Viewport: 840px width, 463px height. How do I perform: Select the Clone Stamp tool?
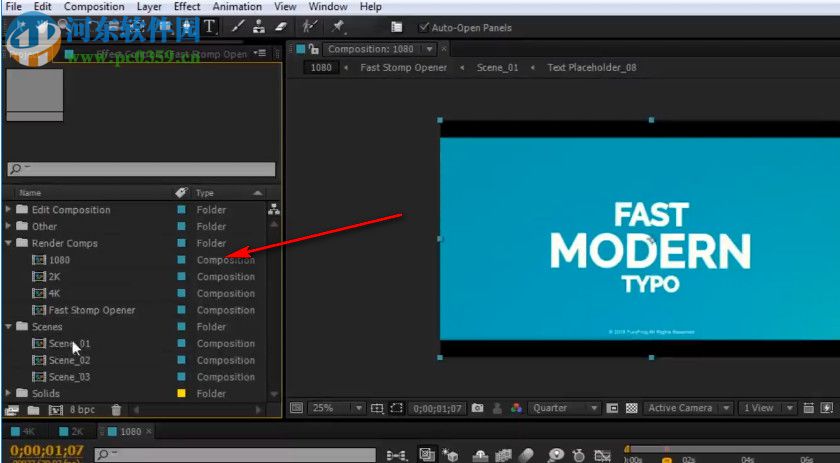[259, 27]
